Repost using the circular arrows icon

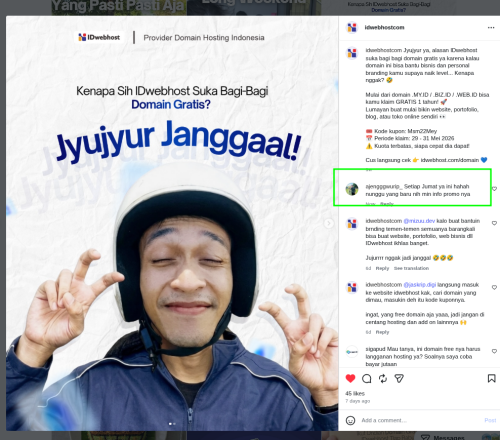click(383, 378)
